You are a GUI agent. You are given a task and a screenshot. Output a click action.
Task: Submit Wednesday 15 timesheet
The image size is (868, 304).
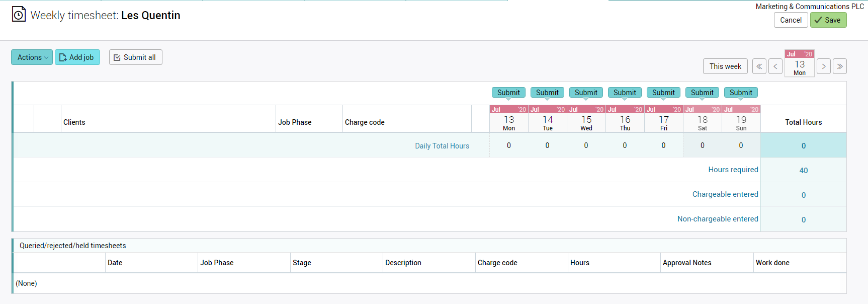click(586, 93)
